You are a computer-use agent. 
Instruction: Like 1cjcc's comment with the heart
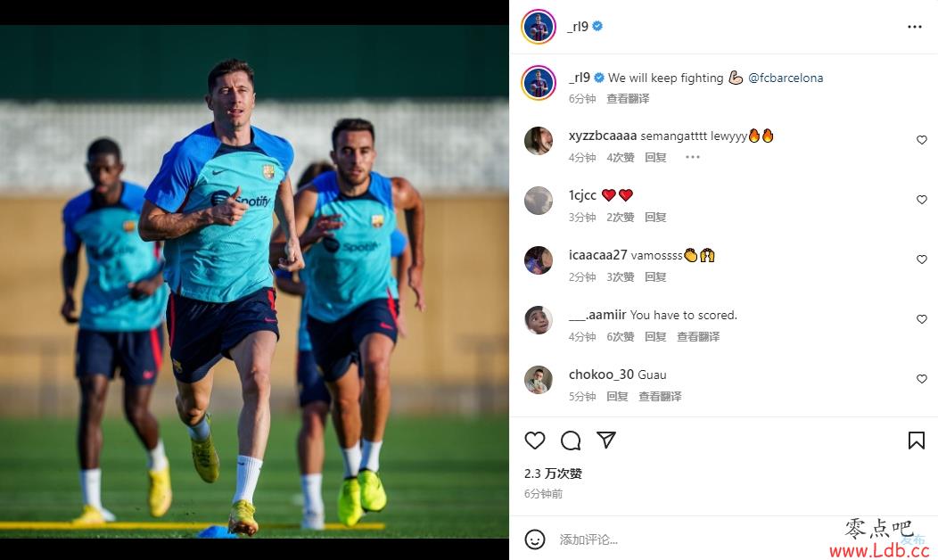[x=921, y=200]
